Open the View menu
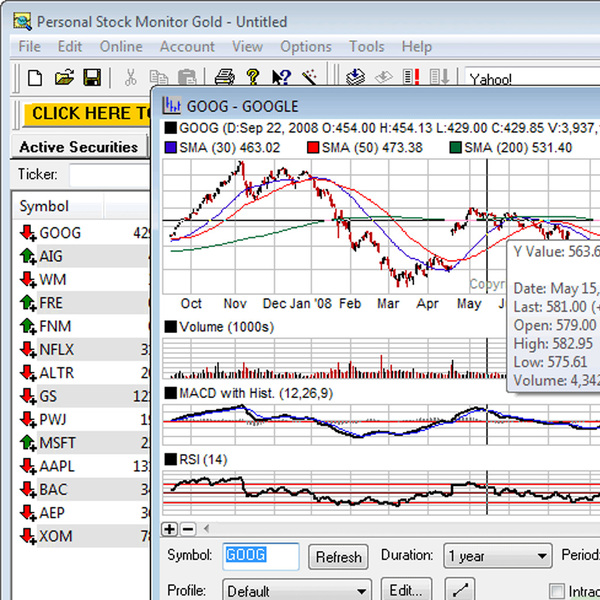Viewport: 600px width, 600px height. [x=247, y=47]
